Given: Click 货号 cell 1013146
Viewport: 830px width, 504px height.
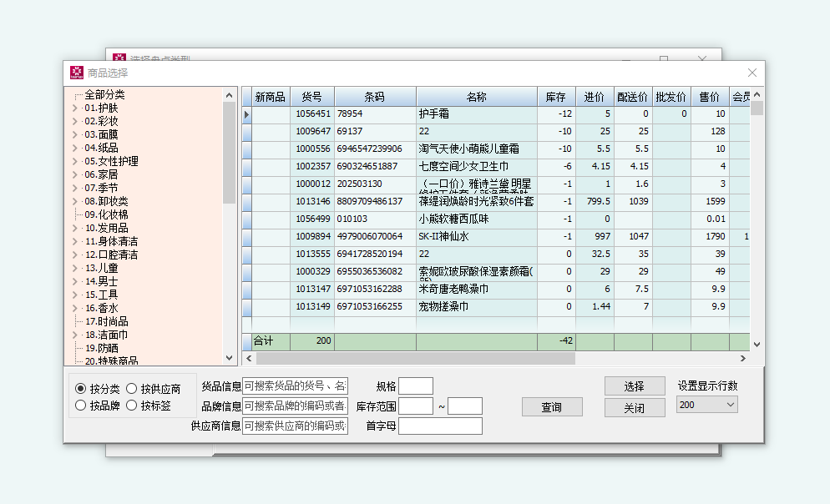Looking at the screenshot, I should (312, 201).
